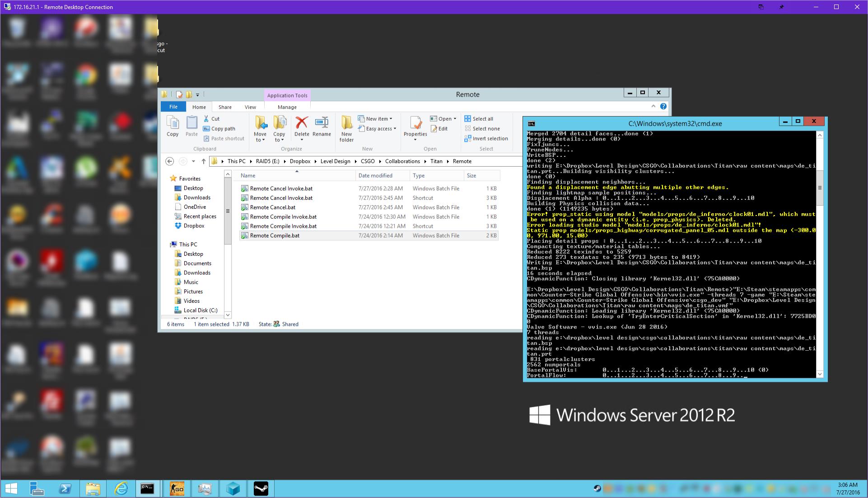This screenshot has width=868, height=498.
Task: Click the Rename icon in the Organize group
Action: [322, 126]
